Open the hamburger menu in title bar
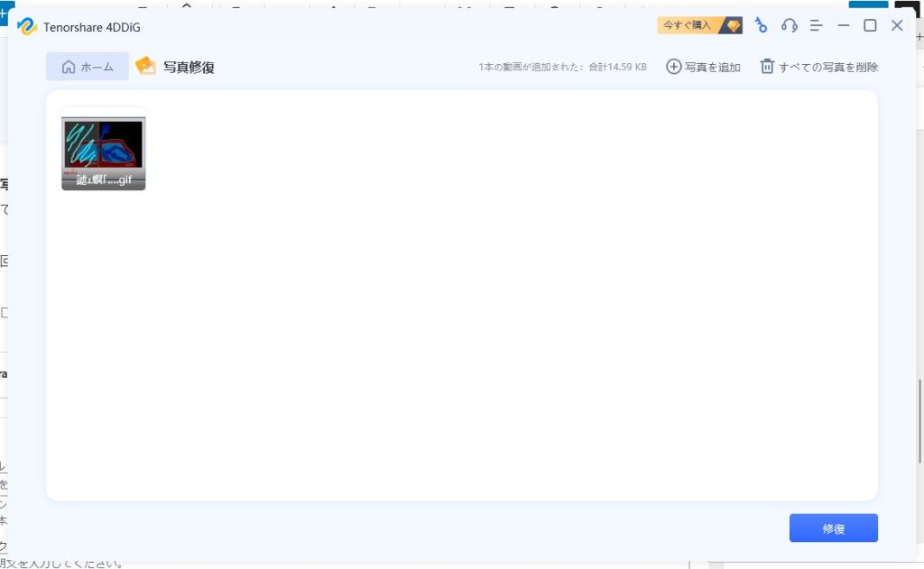This screenshot has height=569, width=924. click(816, 25)
